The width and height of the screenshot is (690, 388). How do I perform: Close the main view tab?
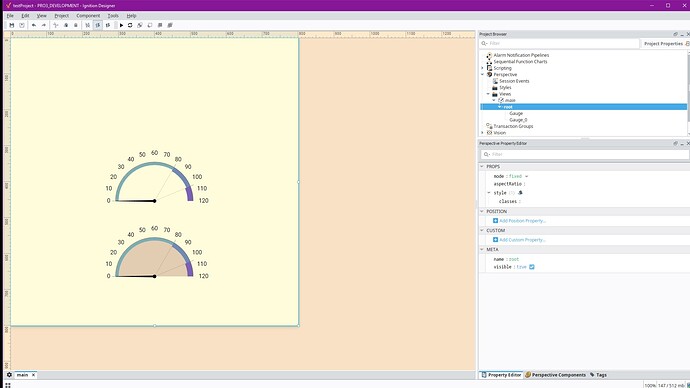tap(33, 375)
